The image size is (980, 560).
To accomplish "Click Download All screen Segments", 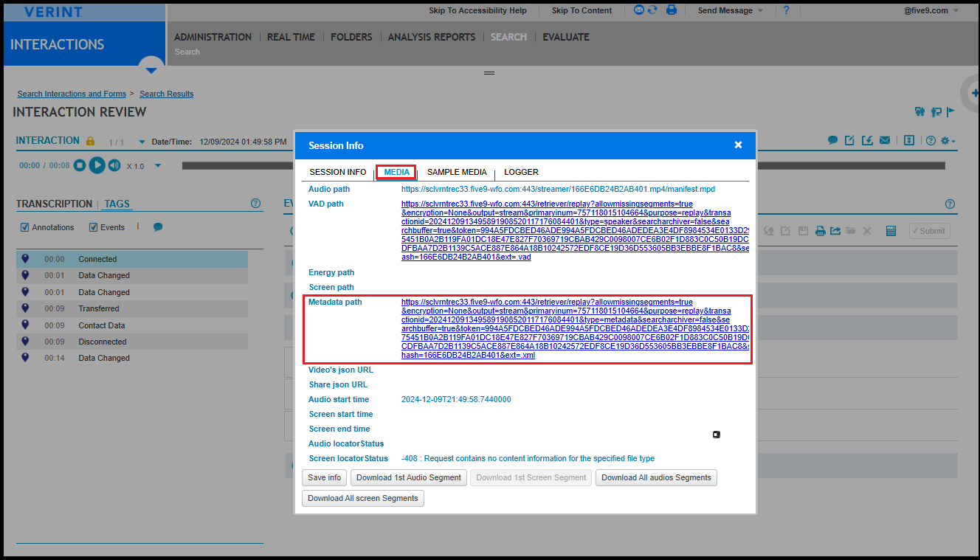I will 363,498.
